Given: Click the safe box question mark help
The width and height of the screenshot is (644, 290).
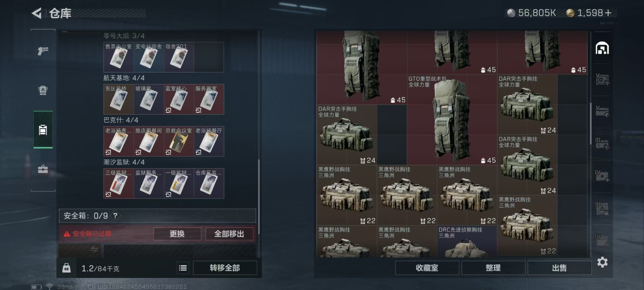Looking at the screenshot, I should pyautogui.click(x=115, y=216).
